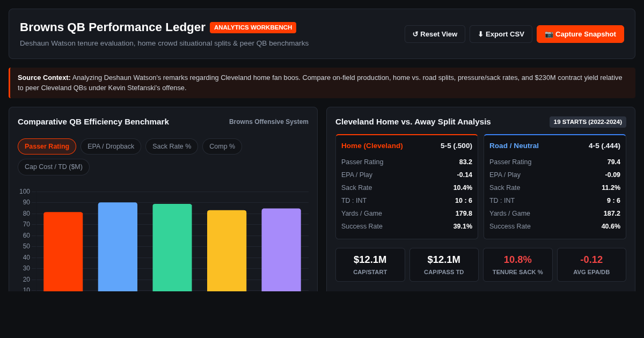Click the green chart bar
Screen dimensions: 644x338
pos(172,247)
